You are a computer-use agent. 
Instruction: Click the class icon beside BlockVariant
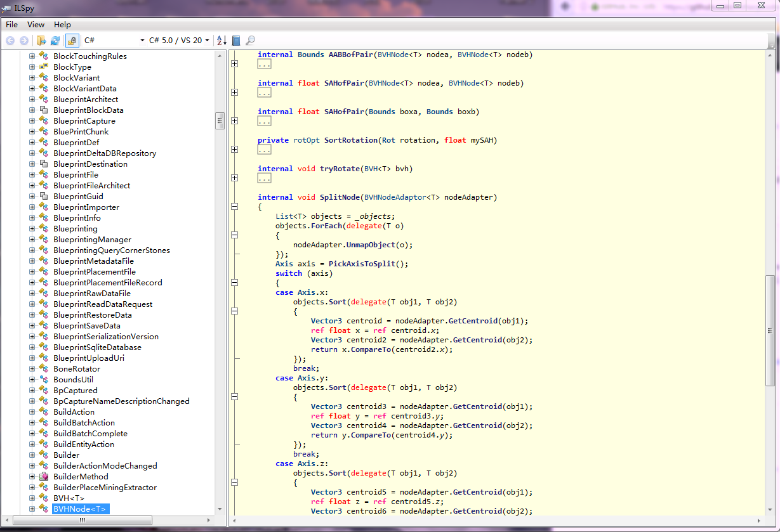(44, 78)
